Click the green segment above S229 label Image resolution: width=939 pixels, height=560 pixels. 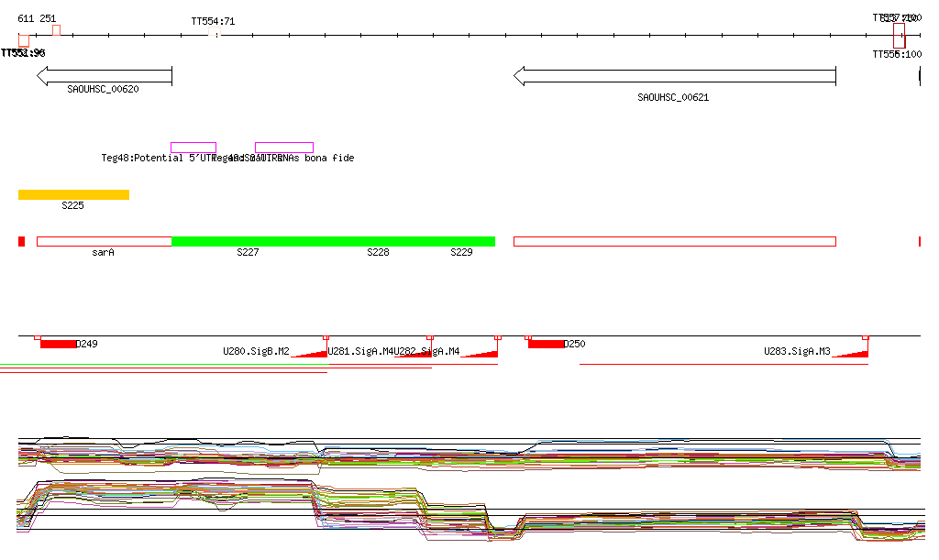[x=461, y=241]
